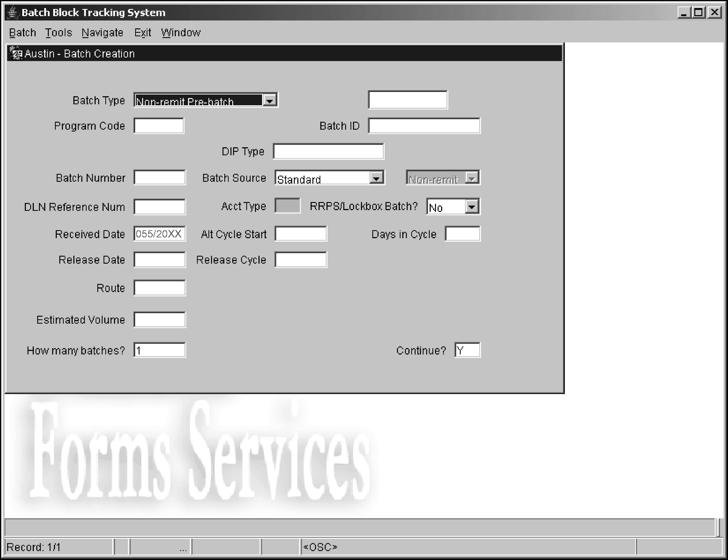This screenshot has width=728, height=560.
Task: Minimize the Batch Block Tracking System window
Action: [683, 13]
